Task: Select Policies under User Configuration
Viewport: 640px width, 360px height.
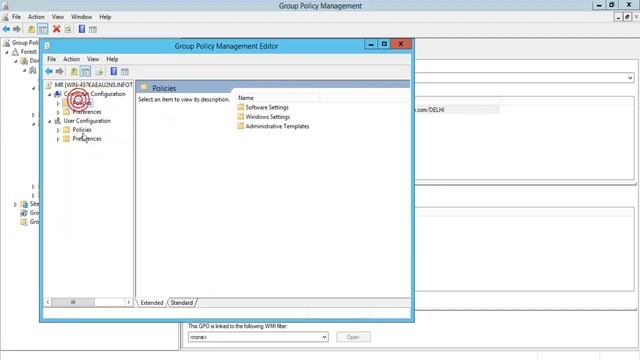Action: coord(82,130)
